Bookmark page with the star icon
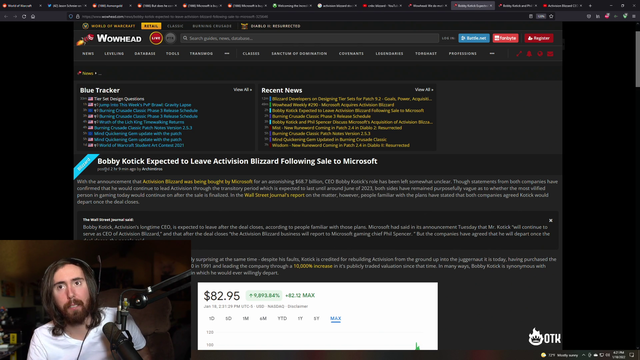 click(551, 16)
